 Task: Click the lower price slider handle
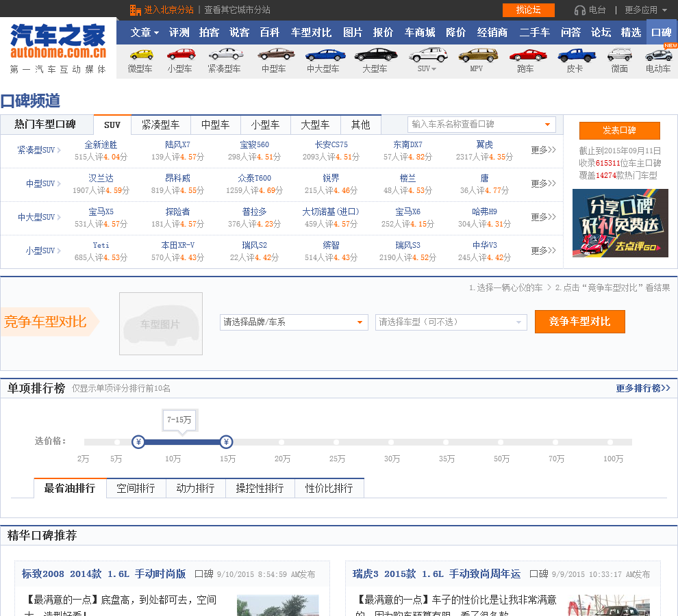pyautogui.click(x=138, y=441)
